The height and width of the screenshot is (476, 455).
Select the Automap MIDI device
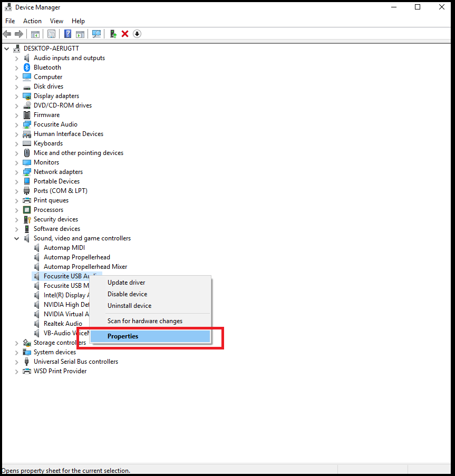pos(64,248)
